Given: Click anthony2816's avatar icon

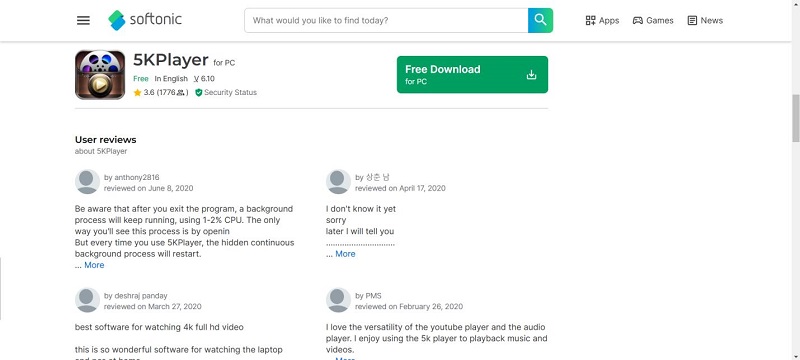Looking at the screenshot, I should [87, 182].
